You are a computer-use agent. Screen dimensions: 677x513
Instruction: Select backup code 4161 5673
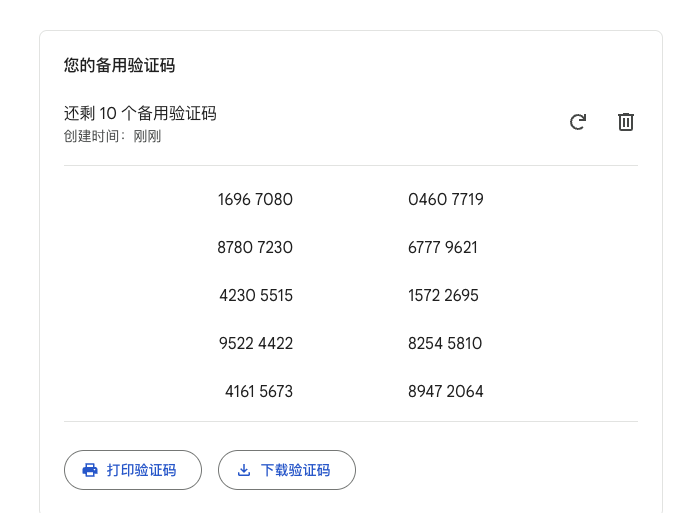pyautogui.click(x=259, y=391)
